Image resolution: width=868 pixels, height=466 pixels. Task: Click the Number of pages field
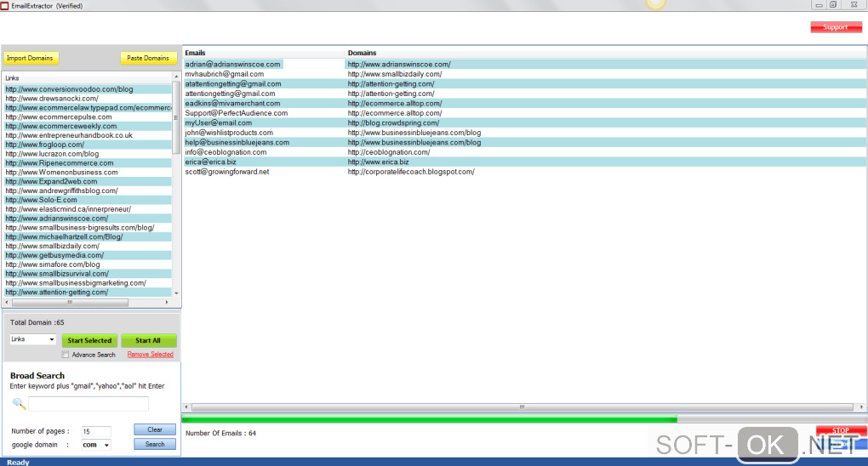click(x=96, y=431)
